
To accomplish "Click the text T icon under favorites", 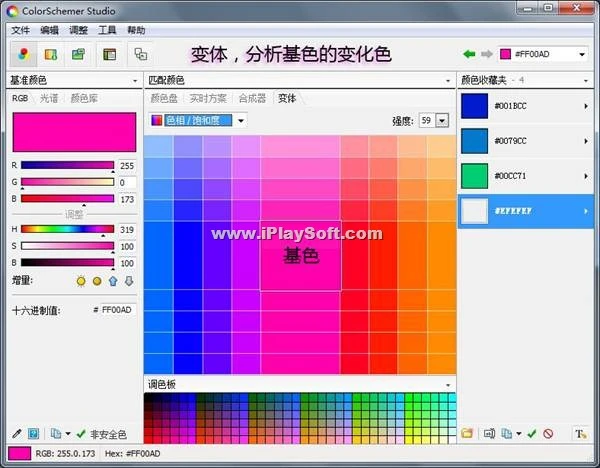I will (580, 434).
